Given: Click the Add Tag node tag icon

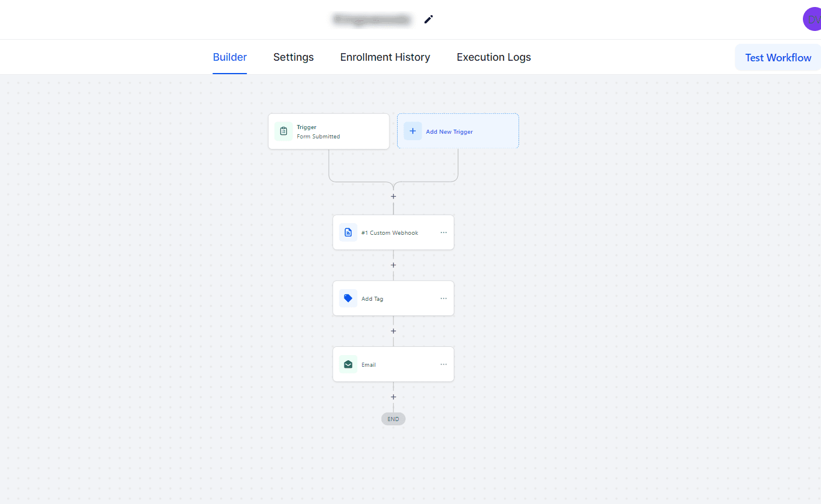Looking at the screenshot, I should (x=348, y=298).
